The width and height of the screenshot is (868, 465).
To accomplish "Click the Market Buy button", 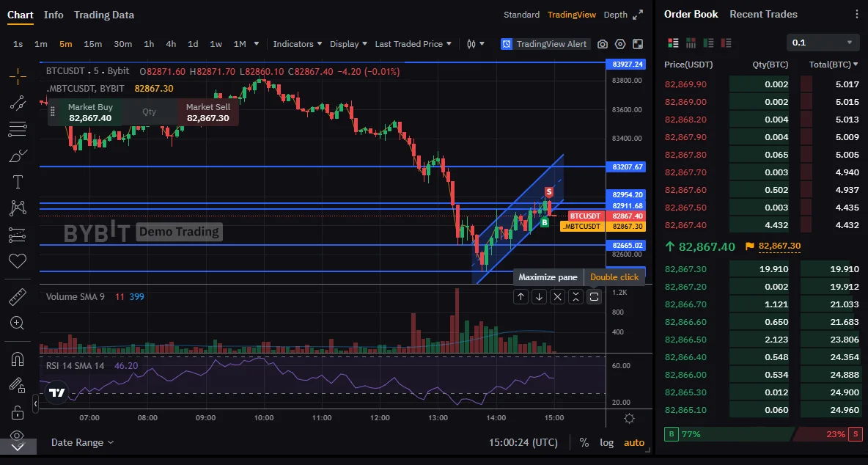I will click(x=90, y=112).
